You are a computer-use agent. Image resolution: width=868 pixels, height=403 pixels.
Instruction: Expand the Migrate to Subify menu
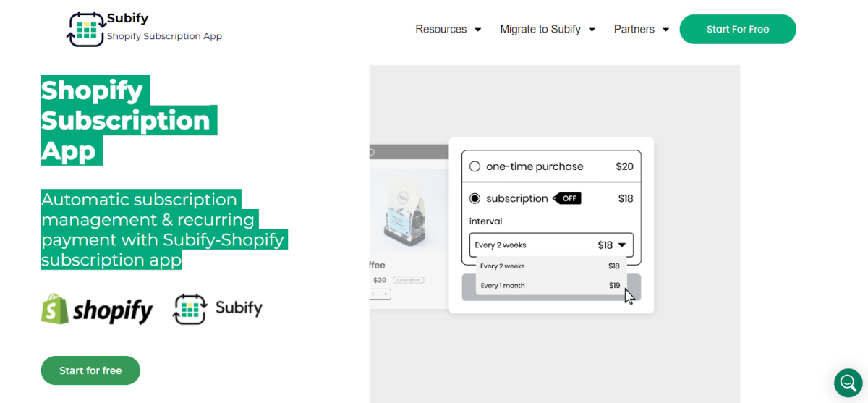[548, 30]
